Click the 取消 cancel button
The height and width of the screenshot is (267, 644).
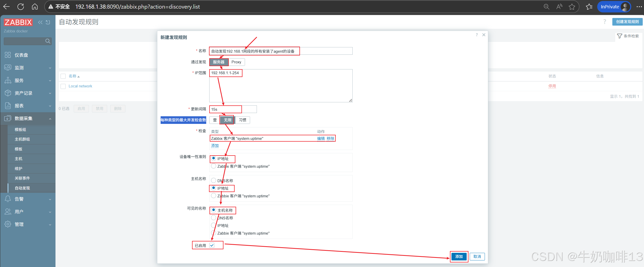(x=477, y=257)
